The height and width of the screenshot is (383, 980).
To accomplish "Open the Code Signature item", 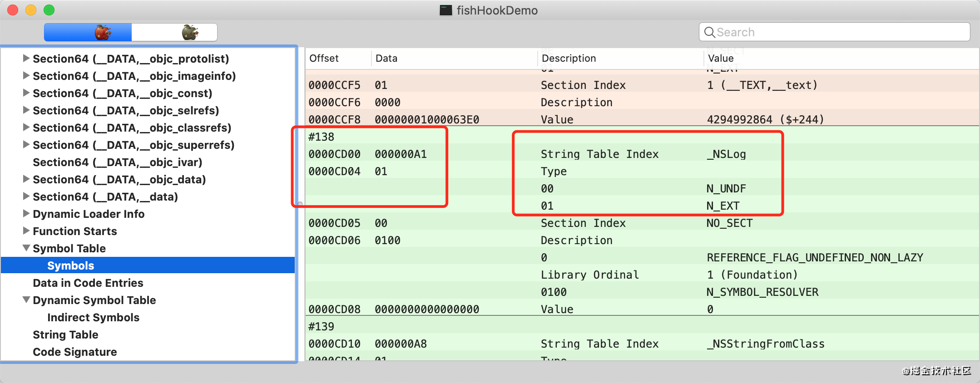I will [x=75, y=352].
